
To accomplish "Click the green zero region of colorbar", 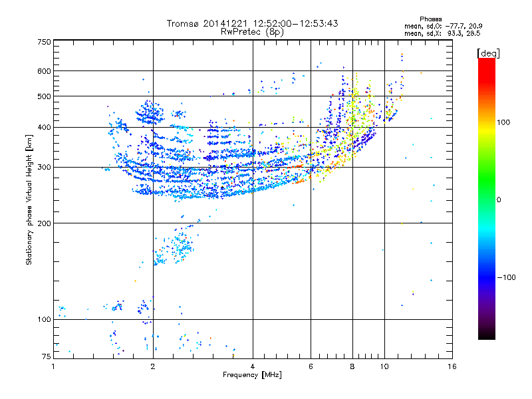I will click(x=487, y=199).
